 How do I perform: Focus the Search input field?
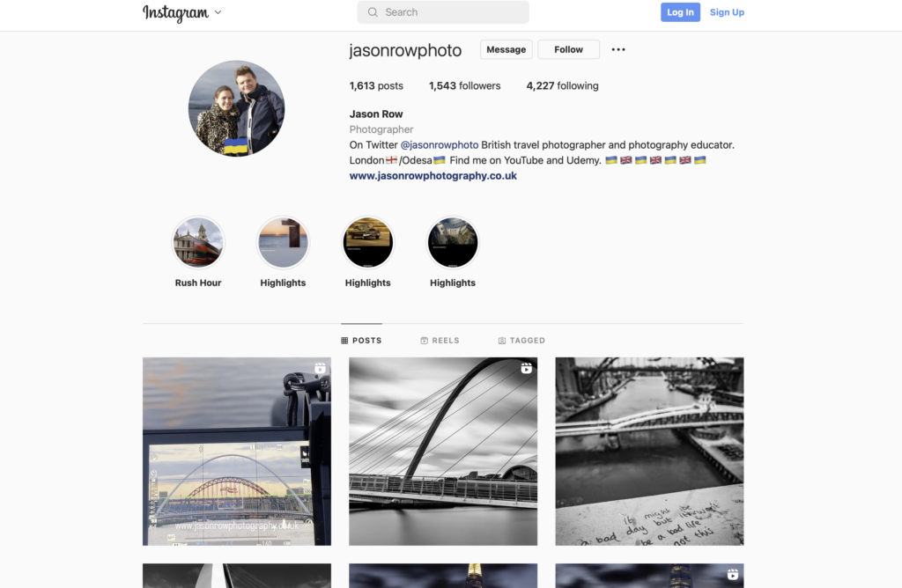[x=443, y=12]
